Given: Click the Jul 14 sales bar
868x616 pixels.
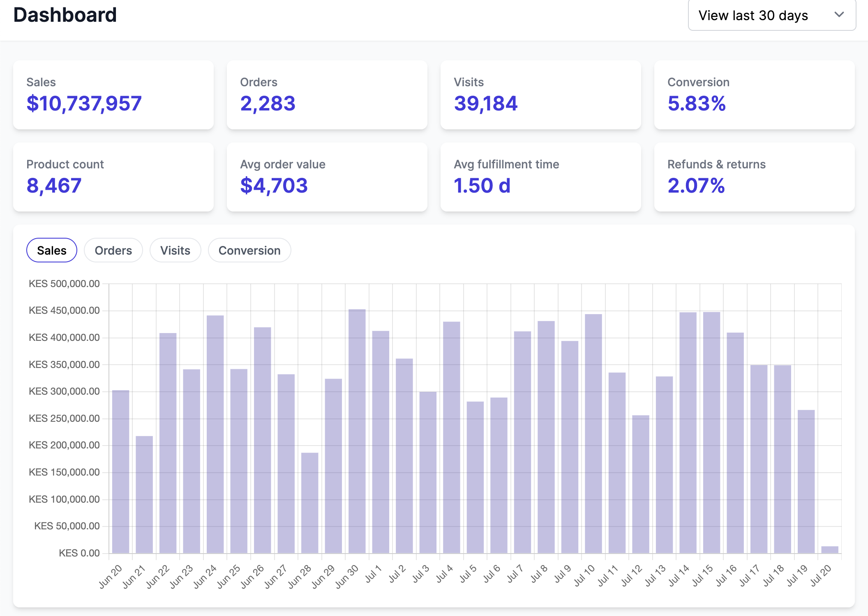Looking at the screenshot, I should click(x=688, y=433).
